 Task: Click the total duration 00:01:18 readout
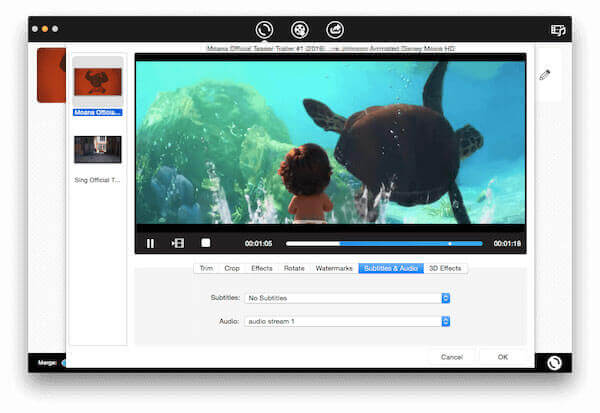coord(507,243)
